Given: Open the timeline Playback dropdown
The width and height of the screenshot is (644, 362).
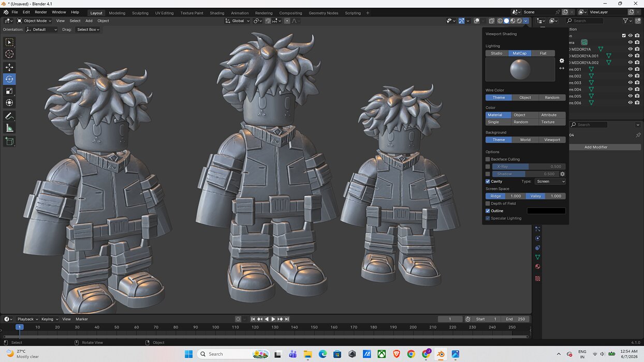Looking at the screenshot, I should point(27,319).
